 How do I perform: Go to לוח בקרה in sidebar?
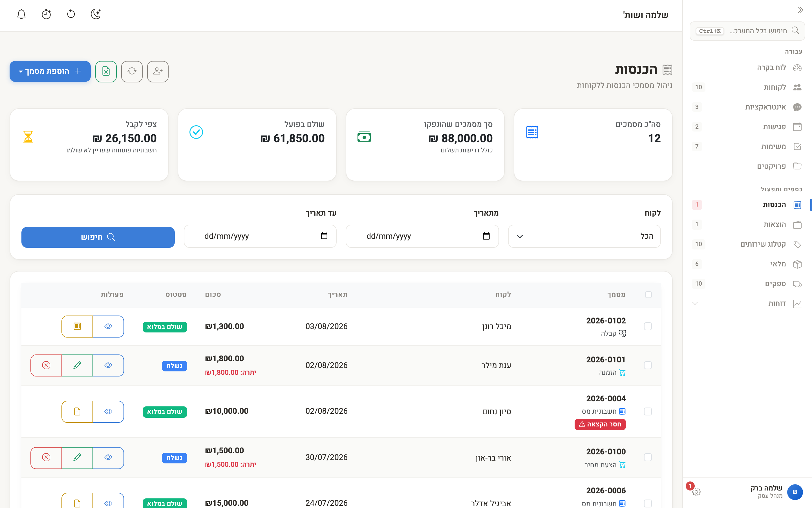[x=747, y=67]
